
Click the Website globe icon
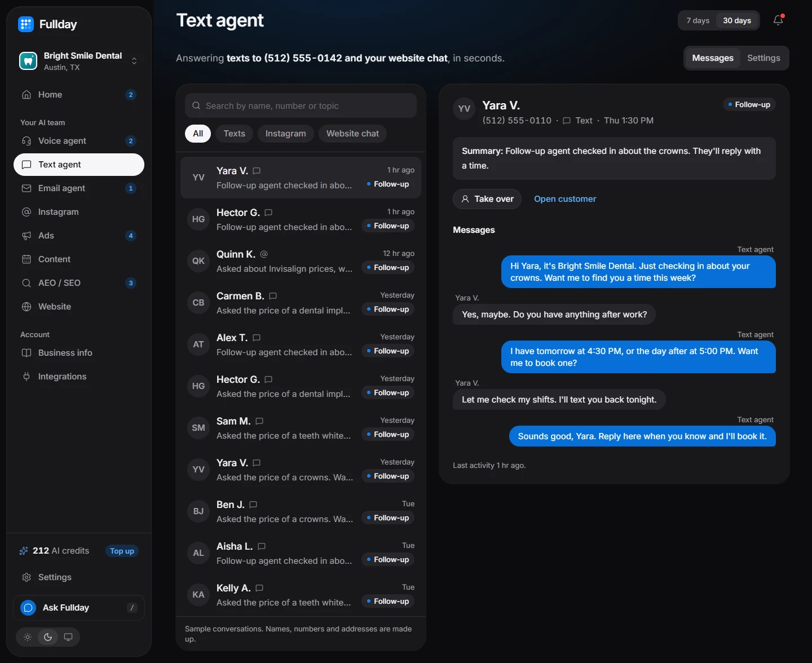click(x=27, y=307)
